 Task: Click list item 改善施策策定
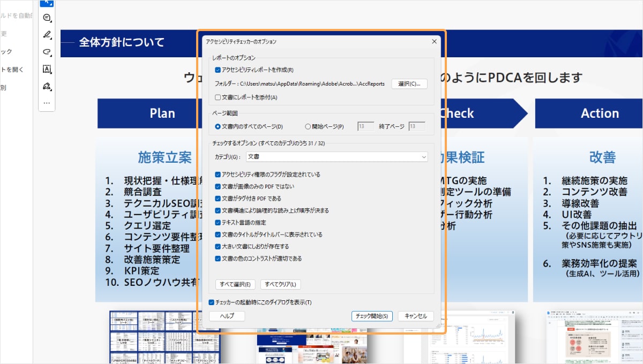click(x=152, y=260)
